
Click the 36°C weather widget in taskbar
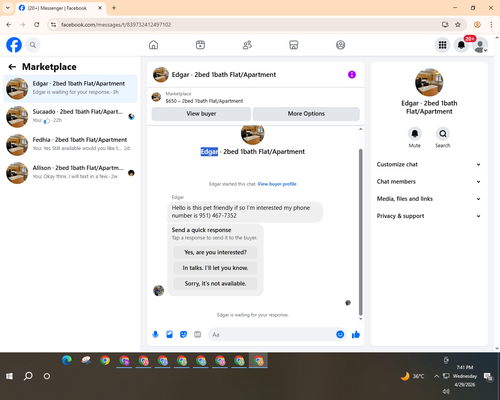coord(412,376)
